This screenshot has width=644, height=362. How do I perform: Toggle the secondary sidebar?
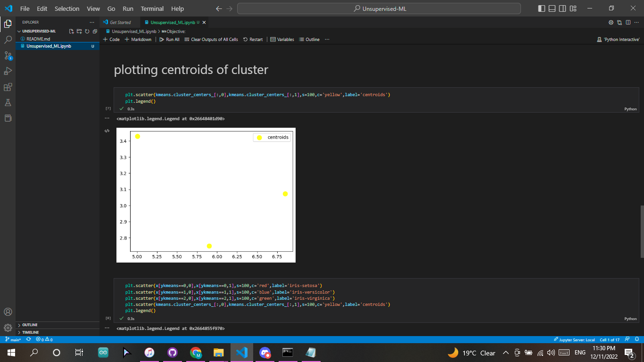(562, 8)
